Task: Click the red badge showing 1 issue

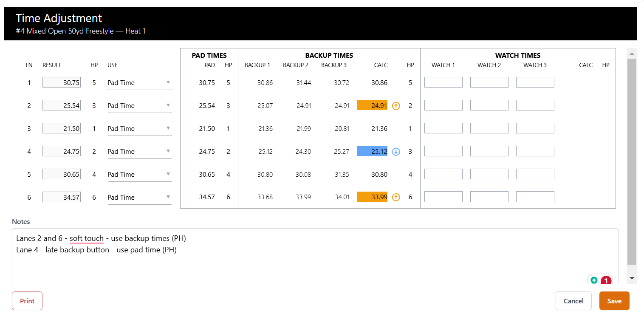Action: [606, 280]
